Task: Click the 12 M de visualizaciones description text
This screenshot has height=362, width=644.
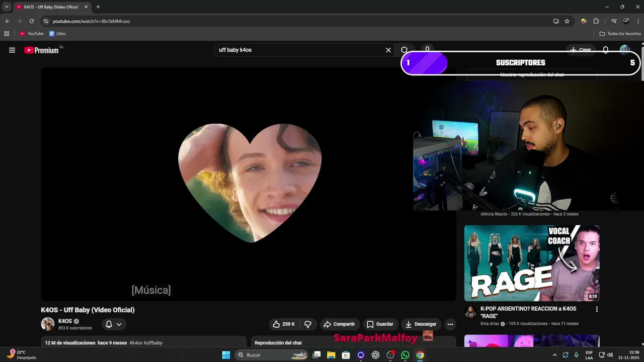Action: click(70, 343)
